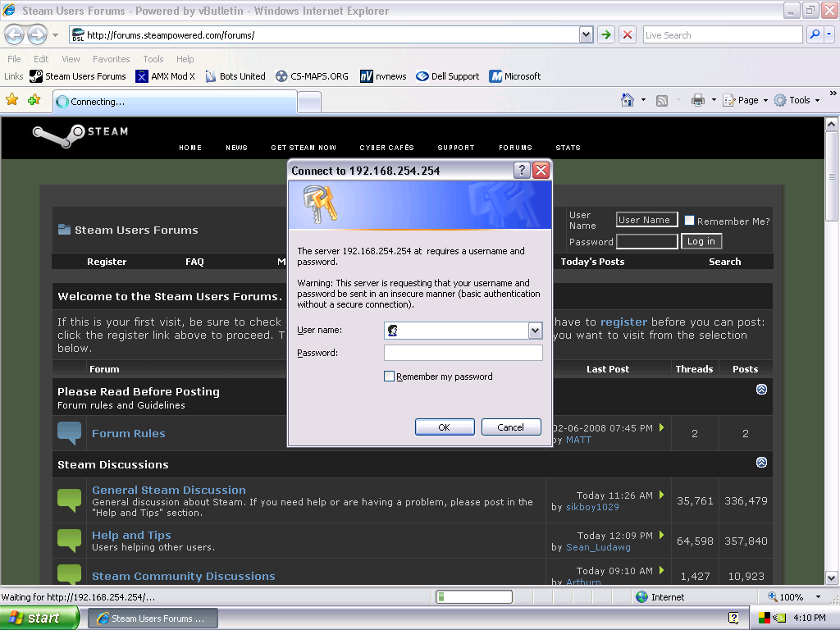Open the User name dropdown in dialog
840x630 pixels.
[535, 331]
